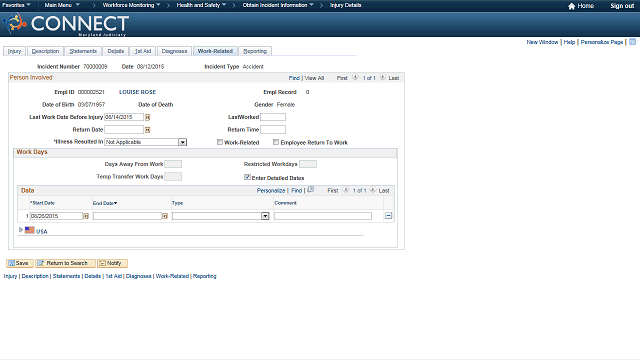Show previous row in Data grid
This screenshot has height=360, width=640.
pos(345,190)
